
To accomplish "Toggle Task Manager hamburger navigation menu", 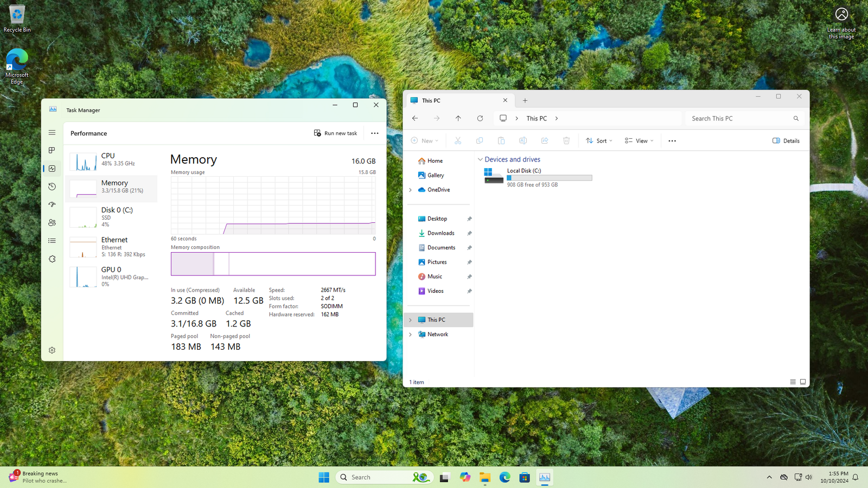I will point(52,132).
